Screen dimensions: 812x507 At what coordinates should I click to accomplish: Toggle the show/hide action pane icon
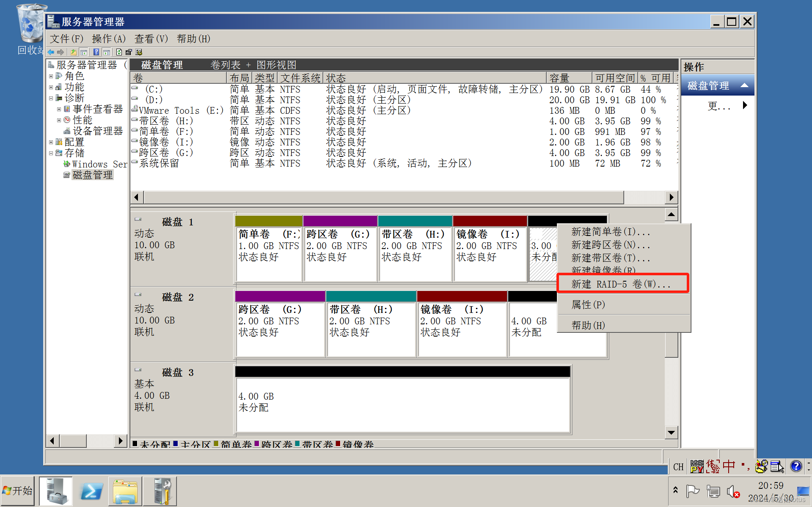click(x=107, y=52)
